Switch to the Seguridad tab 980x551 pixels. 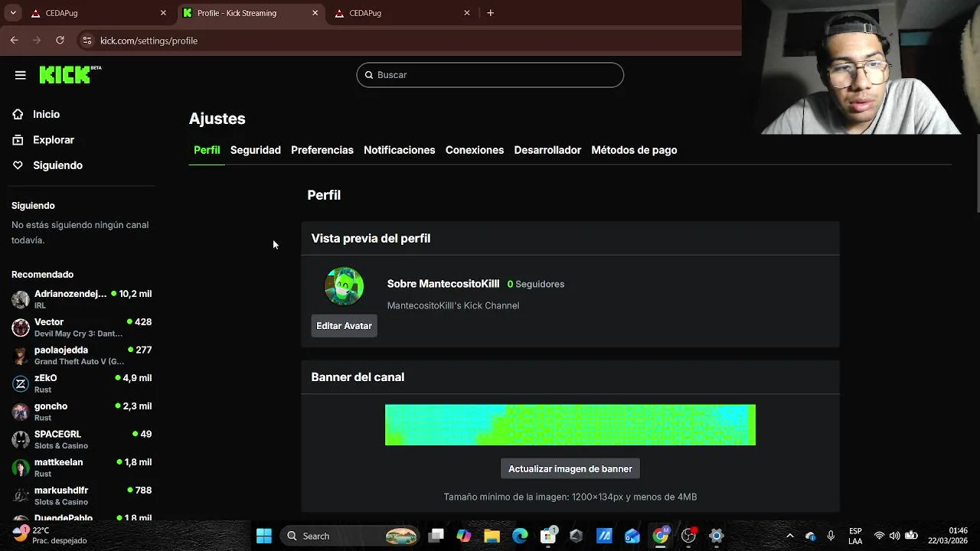tap(256, 150)
